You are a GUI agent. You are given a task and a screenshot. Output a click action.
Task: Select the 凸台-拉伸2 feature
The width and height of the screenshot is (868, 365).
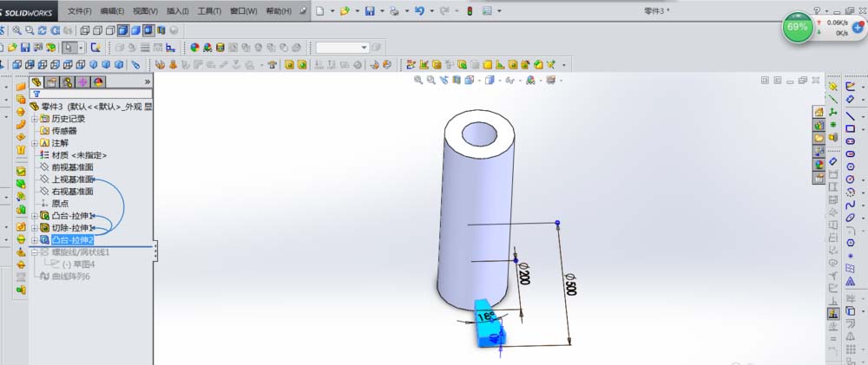[73, 240]
